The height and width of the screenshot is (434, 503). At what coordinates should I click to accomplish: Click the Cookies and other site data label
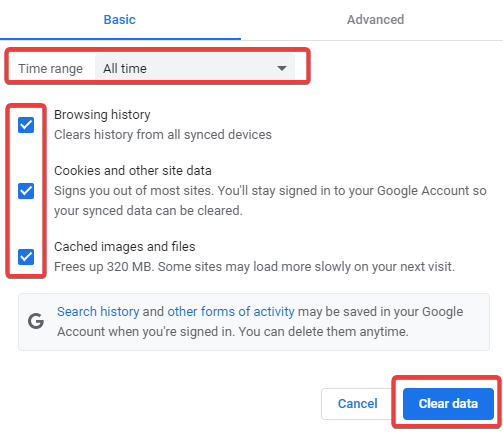point(133,171)
